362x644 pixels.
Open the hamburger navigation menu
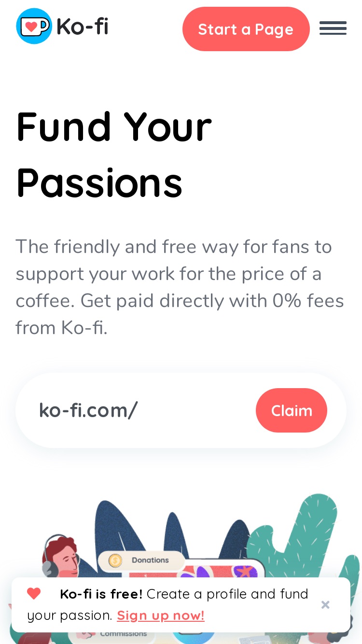point(333,28)
